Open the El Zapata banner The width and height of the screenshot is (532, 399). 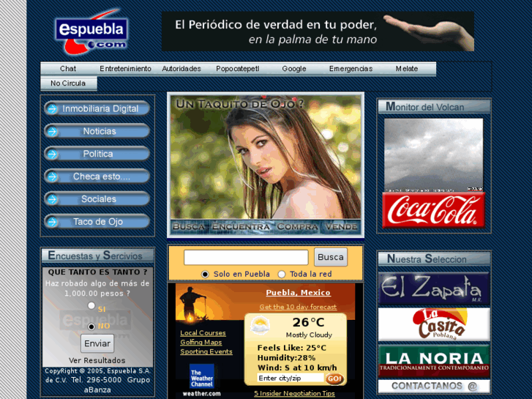tap(434, 288)
